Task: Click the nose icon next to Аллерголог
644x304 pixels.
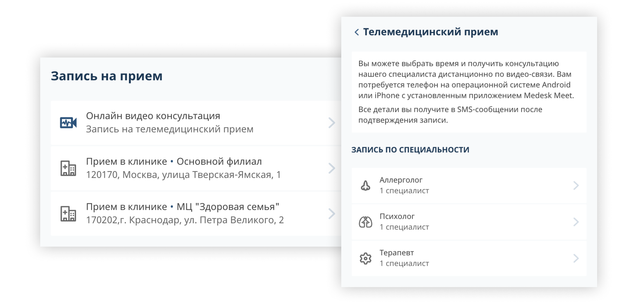Action: click(x=366, y=185)
